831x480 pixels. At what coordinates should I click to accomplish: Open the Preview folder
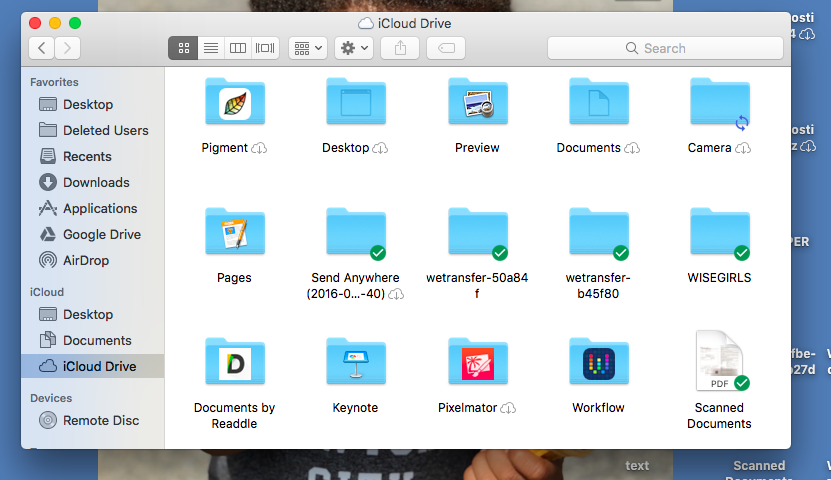[x=478, y=102]
